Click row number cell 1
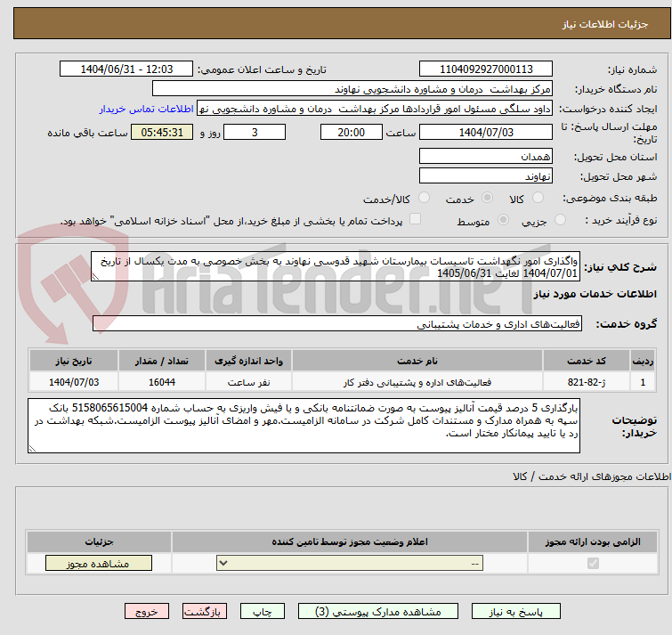 [643, 381]
